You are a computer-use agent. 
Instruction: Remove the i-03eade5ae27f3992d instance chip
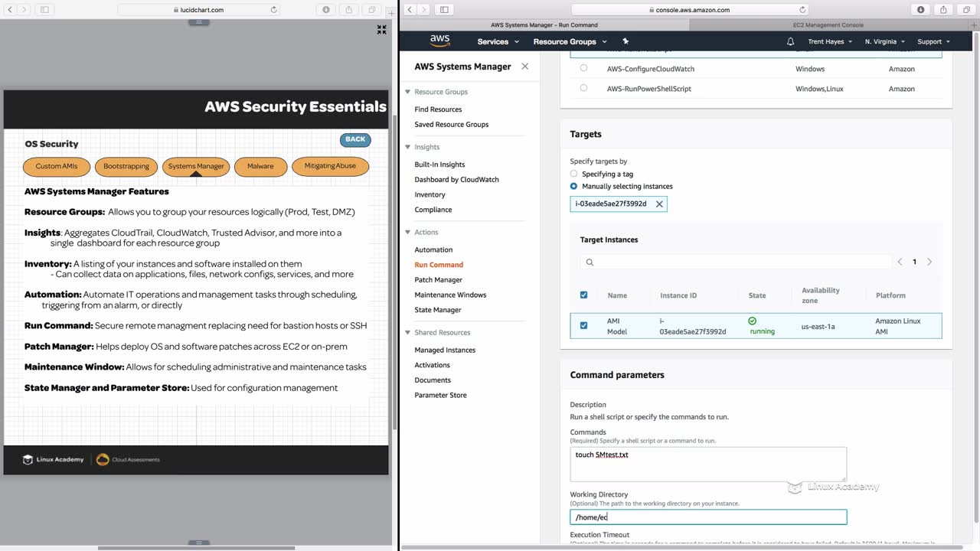tap(659, 204)
